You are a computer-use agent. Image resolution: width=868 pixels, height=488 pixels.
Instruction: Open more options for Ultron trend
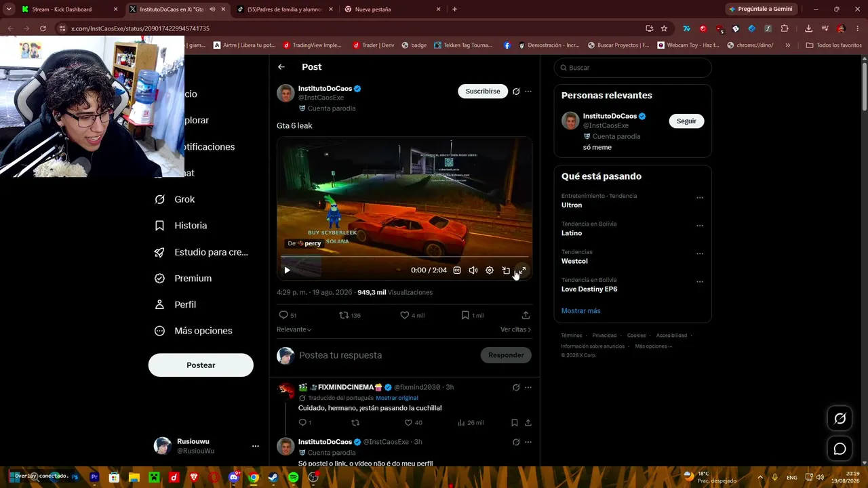tap(700, 198)
